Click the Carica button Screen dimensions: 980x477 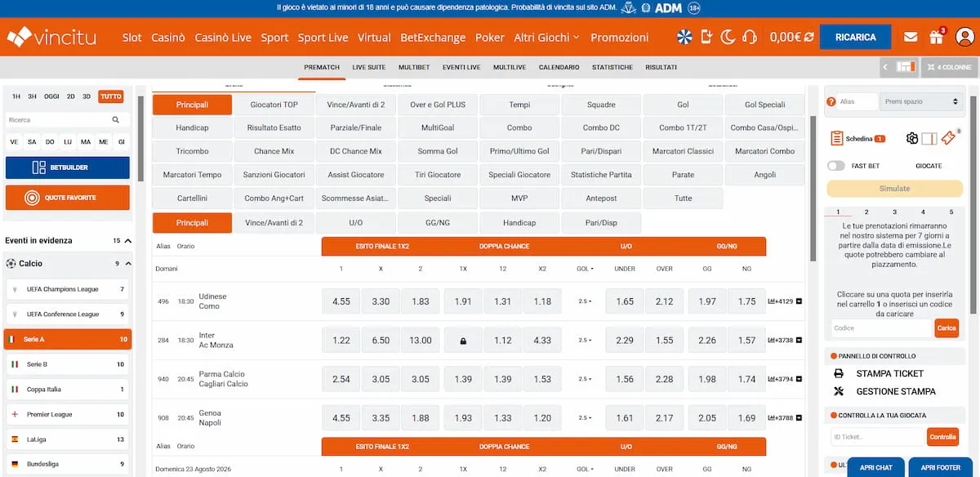(946, 328)
